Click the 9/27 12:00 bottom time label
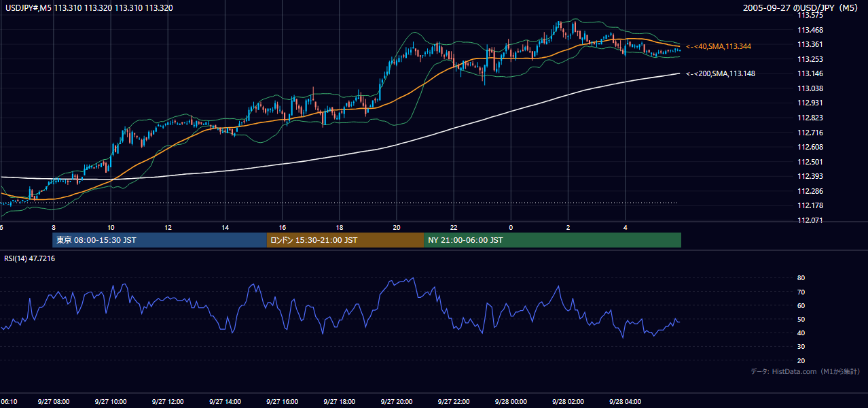 [x=168, y=401]
